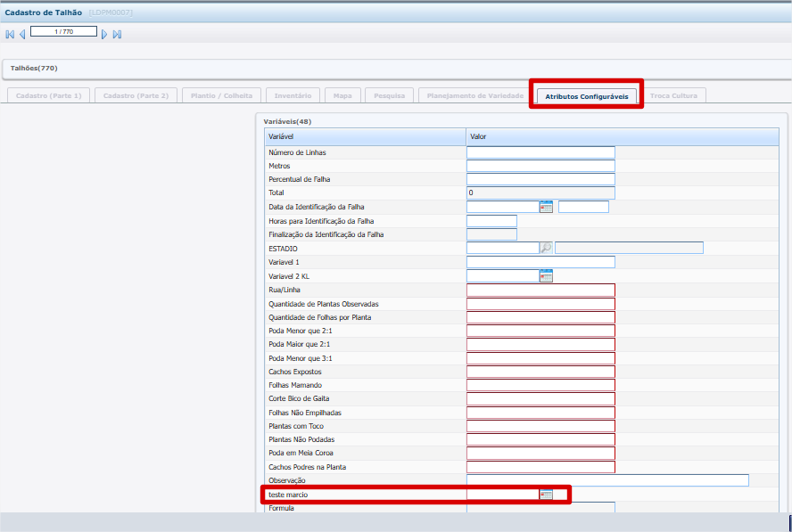
Task: Click the Variável column header
Action: (365, 136)
